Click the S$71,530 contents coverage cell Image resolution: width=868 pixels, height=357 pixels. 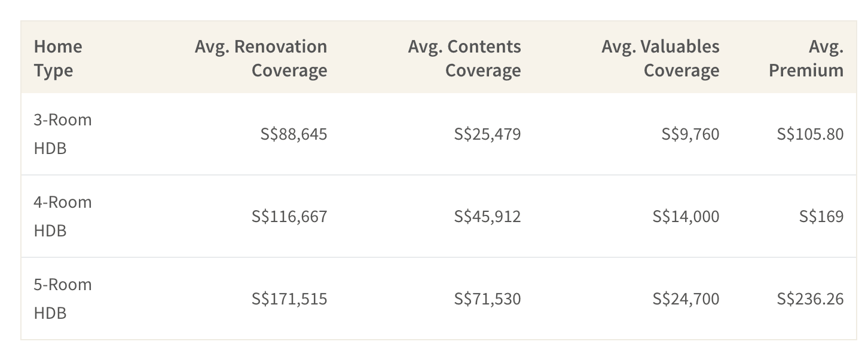[487, 298]
